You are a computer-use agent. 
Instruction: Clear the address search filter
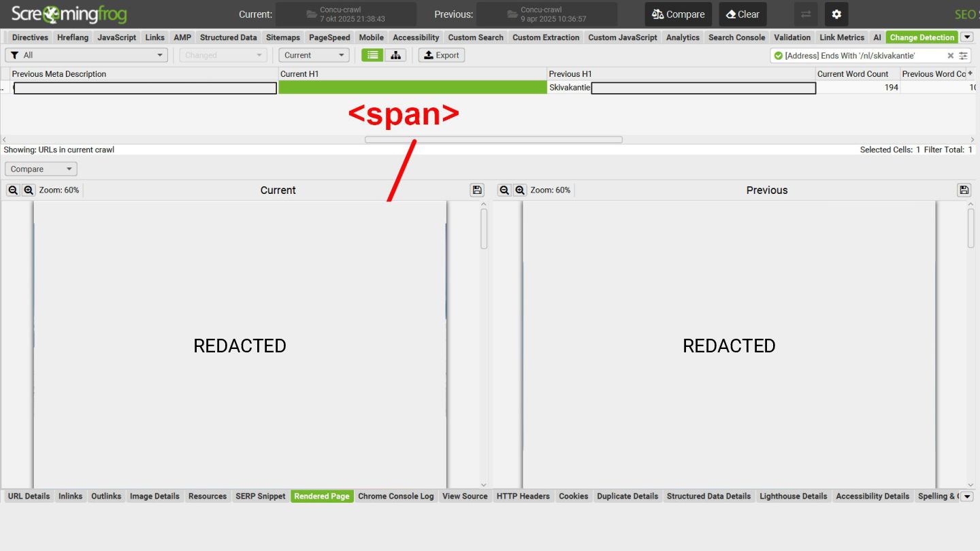[951, 56]
